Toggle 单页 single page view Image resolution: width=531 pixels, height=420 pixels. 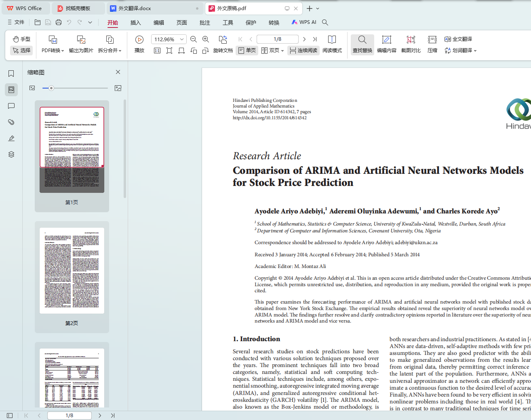(247, 51)
